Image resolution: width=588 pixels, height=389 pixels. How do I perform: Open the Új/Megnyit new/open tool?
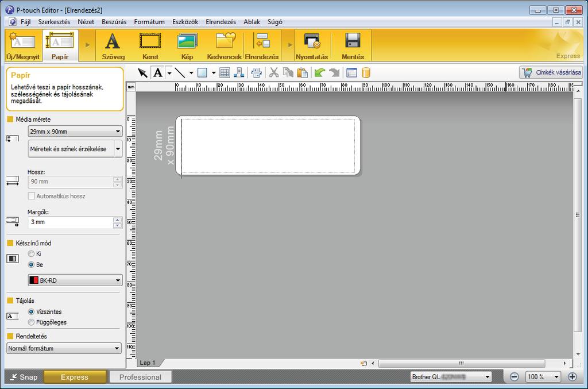(x=23, y=46)
